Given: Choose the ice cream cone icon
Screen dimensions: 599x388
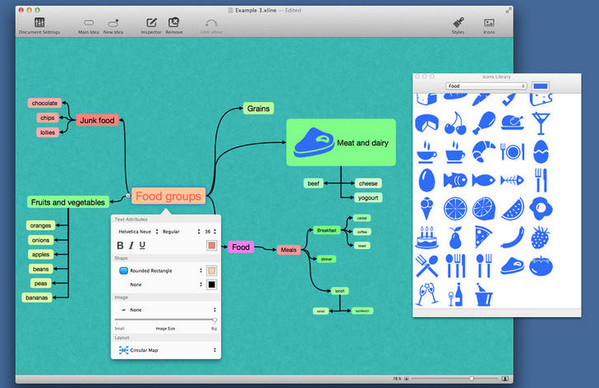Looking at the screenshot, I should [x=426, y=209].
